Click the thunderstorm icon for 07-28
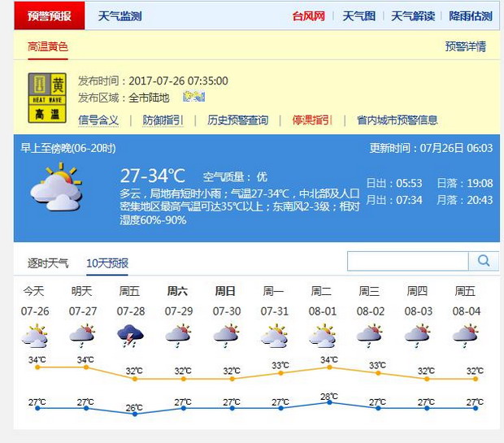504x443 pixels. 130,335
